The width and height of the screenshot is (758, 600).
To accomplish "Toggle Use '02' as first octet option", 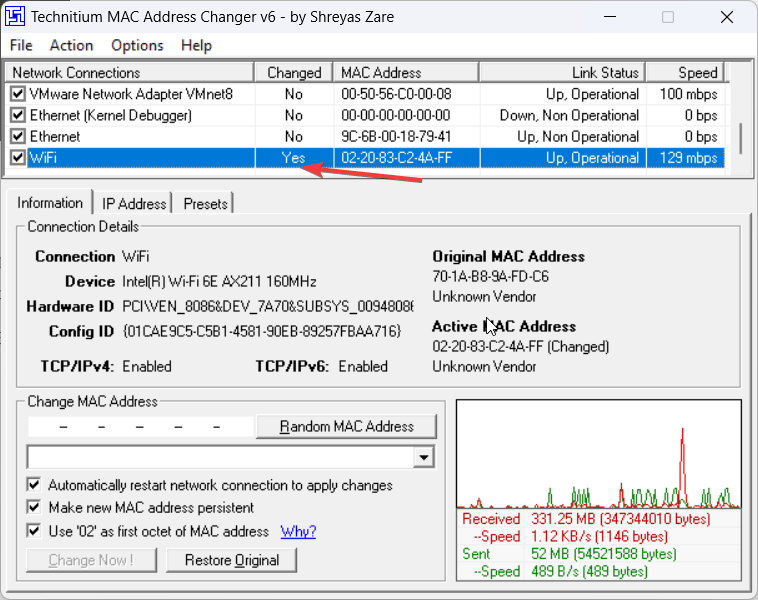I will (34, 531).
